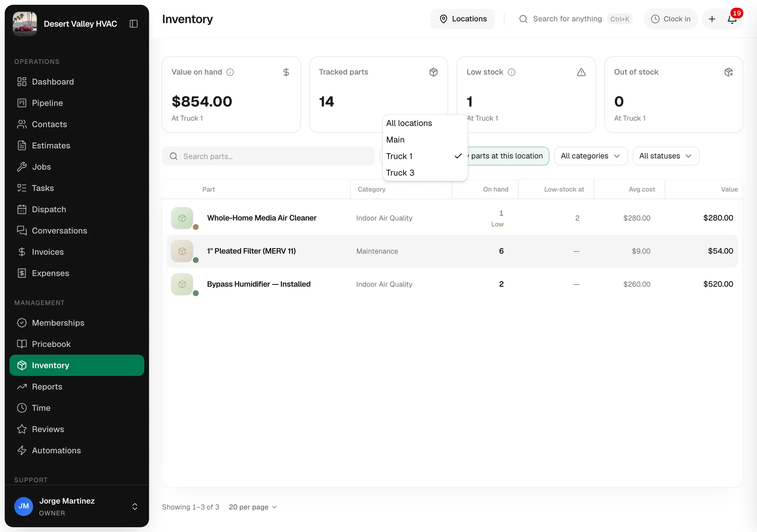
Task: Open Automations page
Action: pyautogui.click(x=77, y=451)
